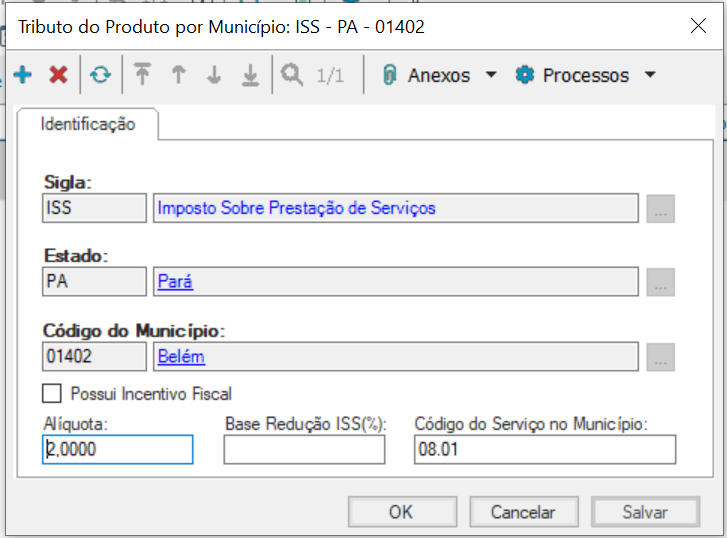This screenshot has width=727, height=538.
Task: Close the Tributo do Produto dialog
Action: pos(698,26)
